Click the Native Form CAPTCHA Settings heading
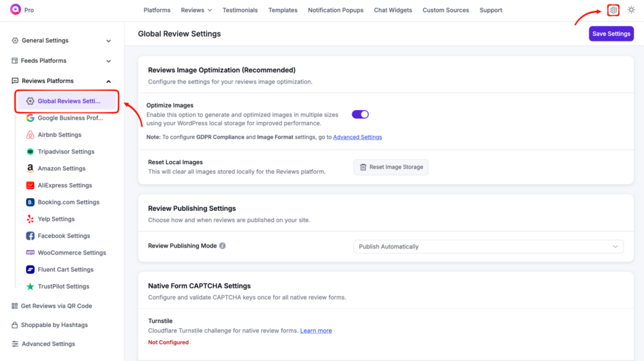Viewport: 644px width, 361px height. pos(199,286)
